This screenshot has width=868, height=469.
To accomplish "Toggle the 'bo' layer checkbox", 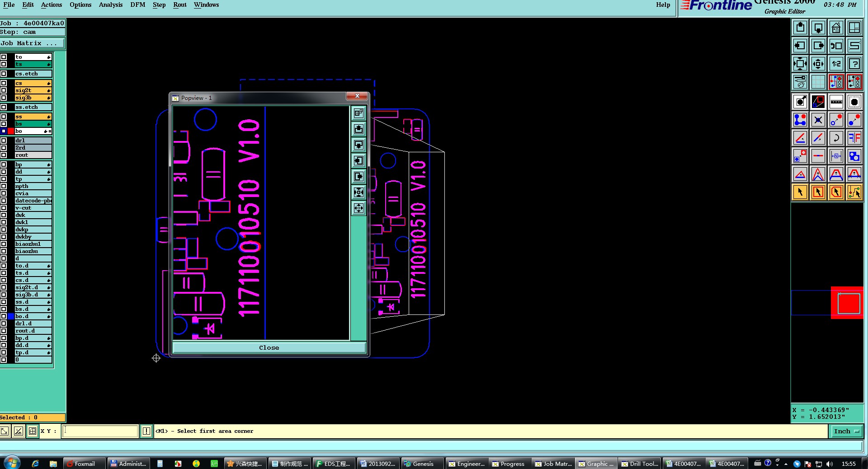I will [4, 131].
